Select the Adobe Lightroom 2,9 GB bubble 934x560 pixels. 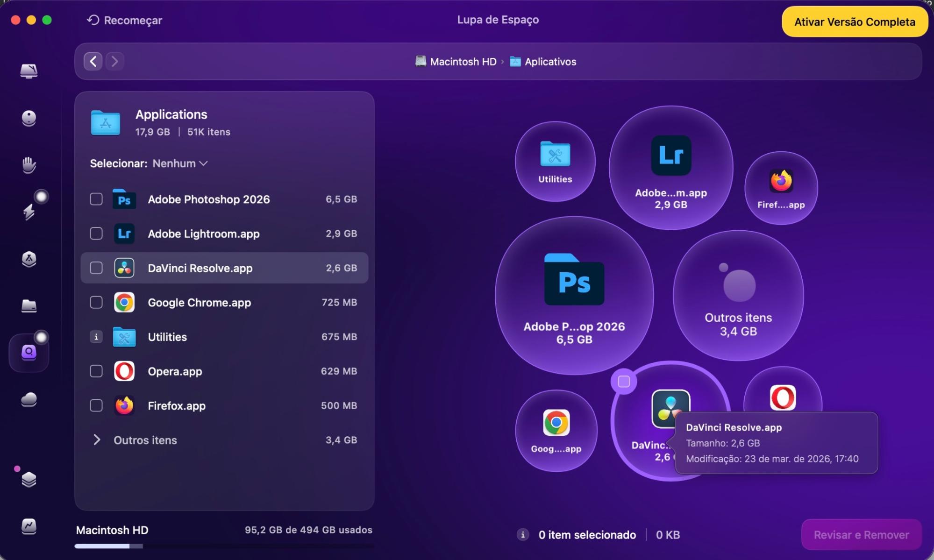(671, 167)
